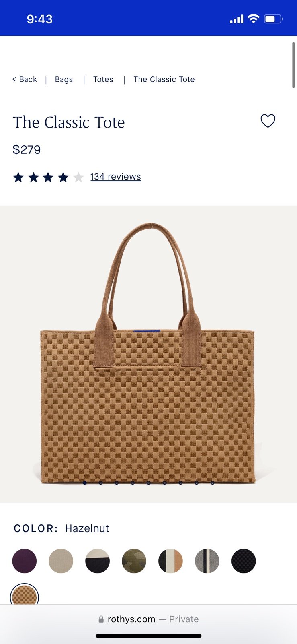297x644 pixels.
Task: Open the Totes breadcrumb
Action: coord(103,79)
